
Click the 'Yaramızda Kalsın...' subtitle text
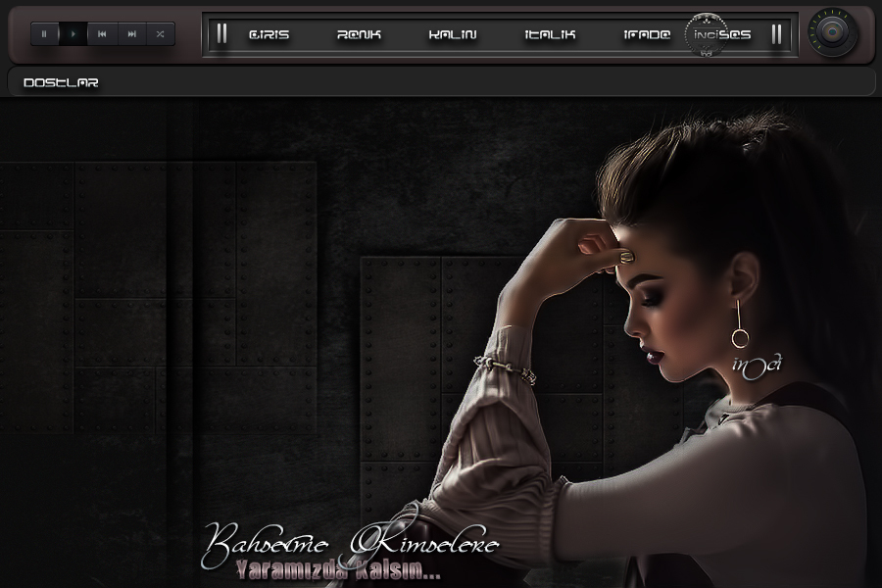point(339,572)
